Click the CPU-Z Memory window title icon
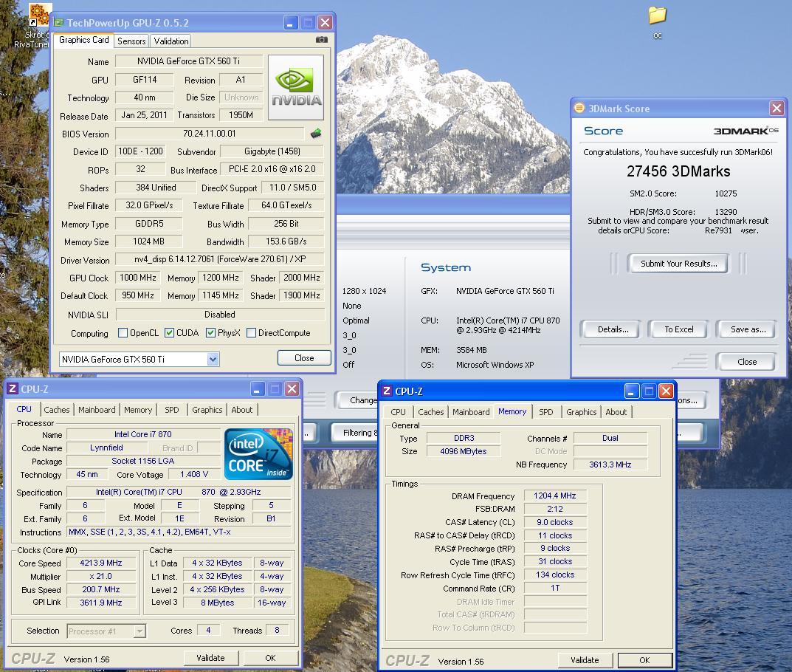The image size is (792, 672). coord(387,391)
